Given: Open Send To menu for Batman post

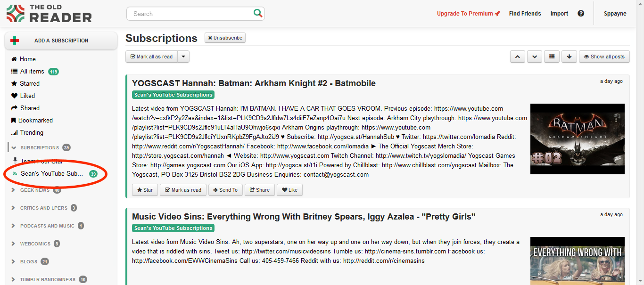Looking at the screenshot, I should click(x=225, y=190).
